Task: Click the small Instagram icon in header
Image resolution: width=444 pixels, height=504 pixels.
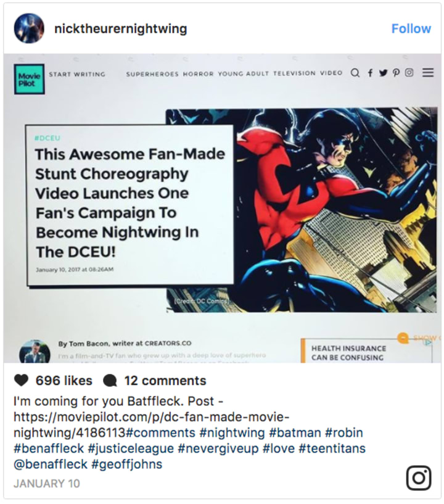Action: click(409, 73)
